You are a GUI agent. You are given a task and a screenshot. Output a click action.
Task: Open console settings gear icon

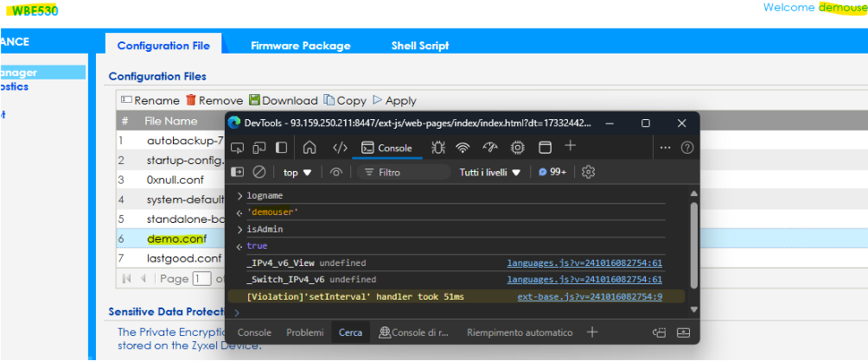pyautogui.click(x=589, y=172)
